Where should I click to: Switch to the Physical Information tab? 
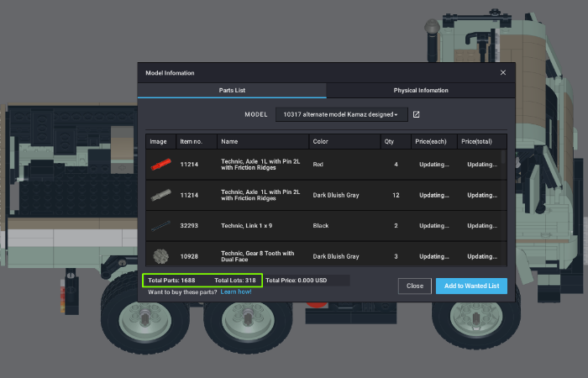click(420, 91)
